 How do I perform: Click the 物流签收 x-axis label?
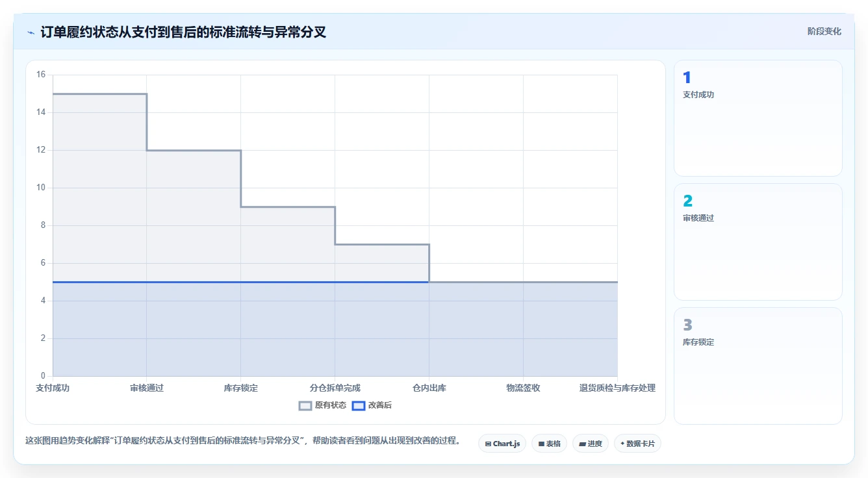click(x=524, y=388)
